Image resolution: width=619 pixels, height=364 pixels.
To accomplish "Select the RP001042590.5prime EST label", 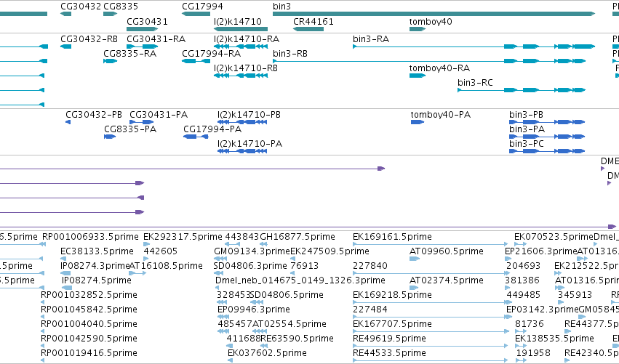I will click(x=89, y=339).
